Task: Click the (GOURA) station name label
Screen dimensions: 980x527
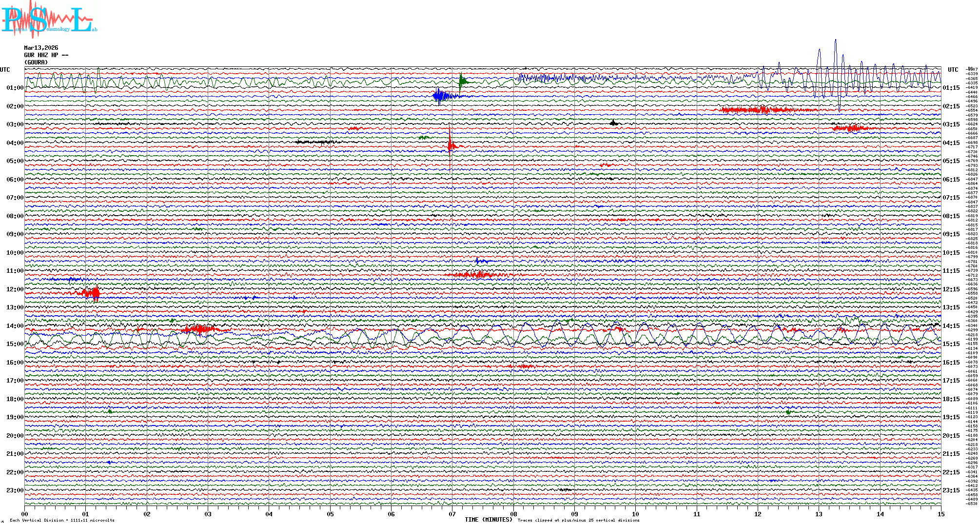Action: coord(36,62)
